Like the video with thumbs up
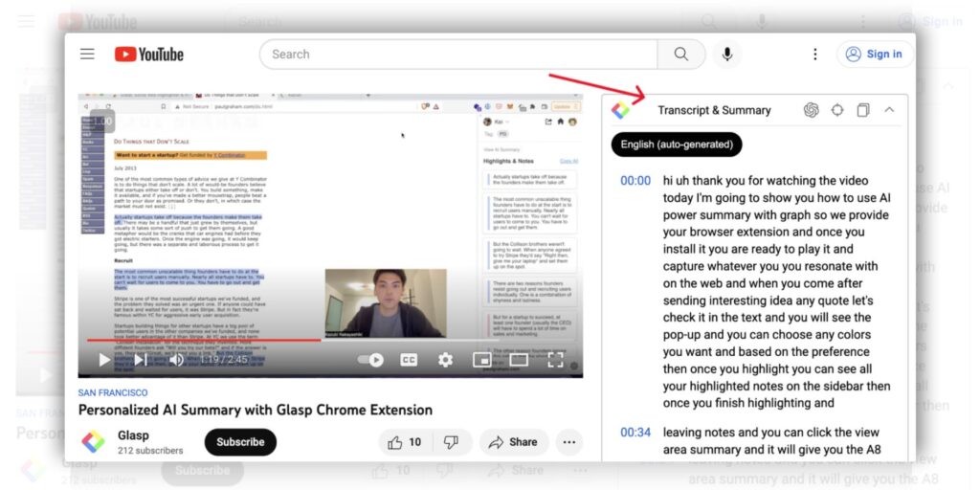 pyautogui.click(x=404, y=442)
